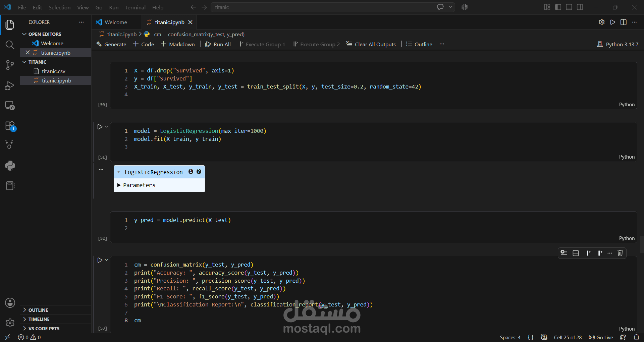Add a new Markdown cell
This screenshot has width=644, height=342.
(178, 44)
